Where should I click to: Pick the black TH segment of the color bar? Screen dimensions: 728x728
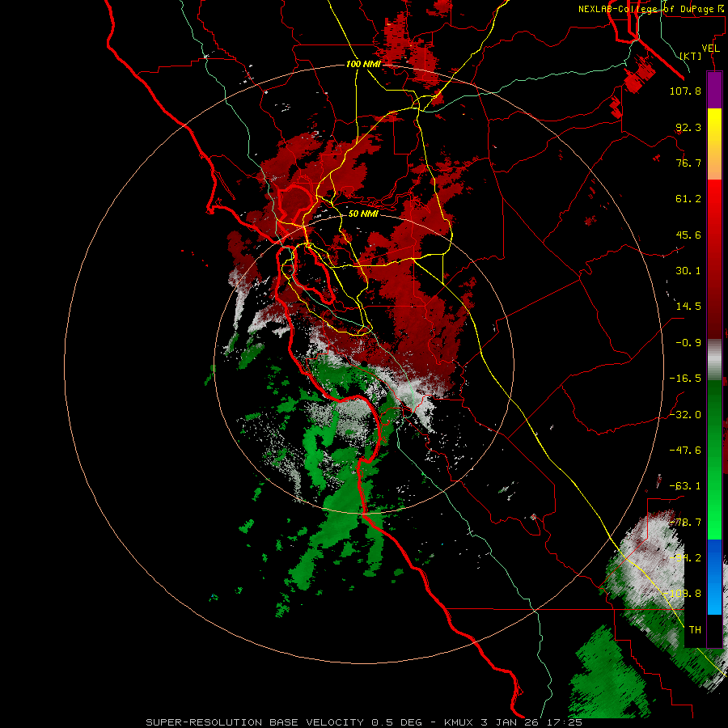pyautogui.click(x=714, y=630)
